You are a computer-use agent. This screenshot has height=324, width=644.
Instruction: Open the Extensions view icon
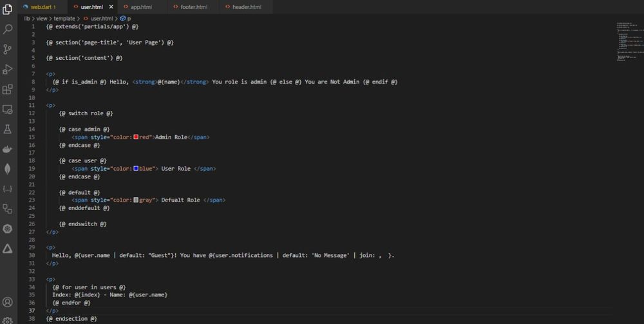tap(7, 89)
